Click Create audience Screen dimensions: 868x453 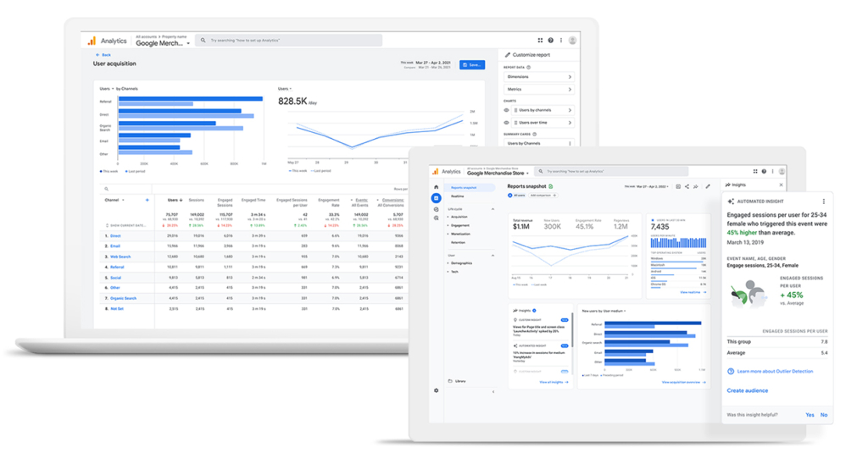pyautogui.click(x=748, y=390)
